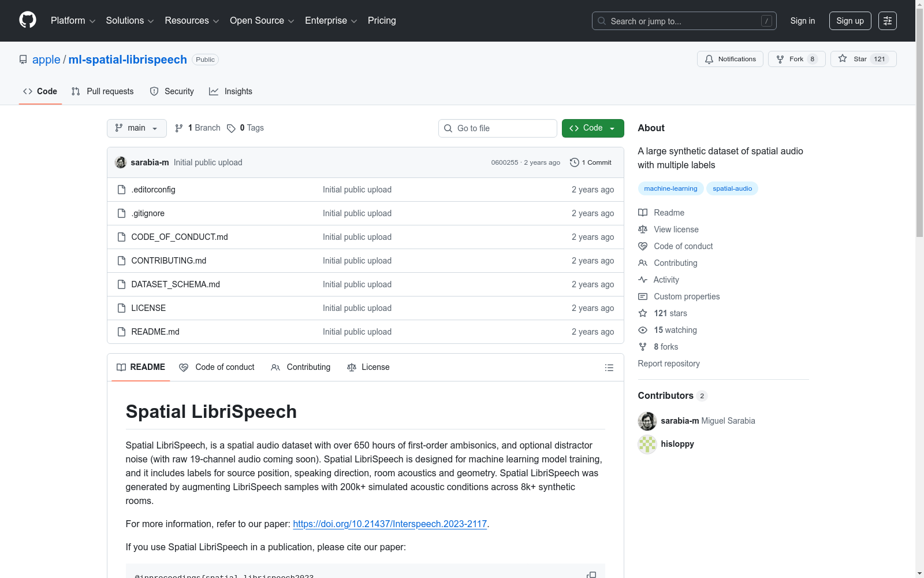Switch to the Insights tab
The image size is (924, 578).
(x=231, y=91)
